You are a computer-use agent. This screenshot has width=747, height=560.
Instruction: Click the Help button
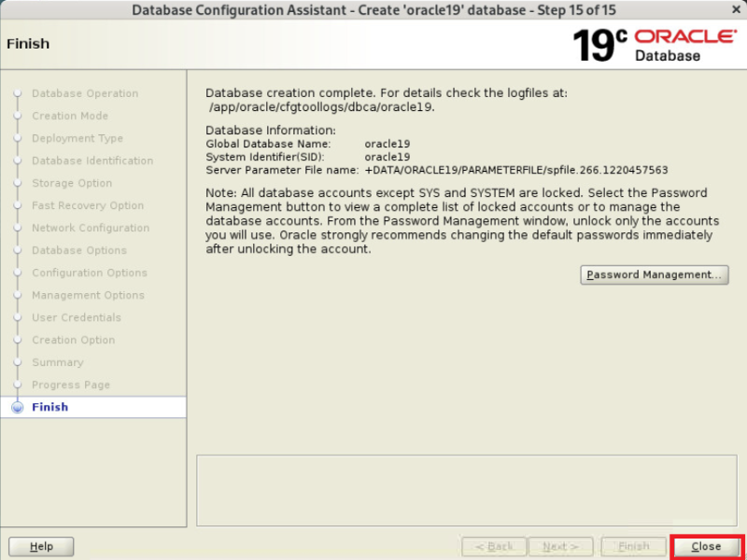tap(41, 546)
